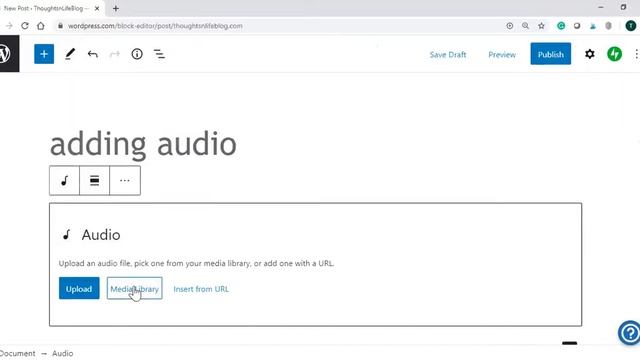The image size is (640, 360).
Task: Bookmark this page with the star
Action: (541, 26)
